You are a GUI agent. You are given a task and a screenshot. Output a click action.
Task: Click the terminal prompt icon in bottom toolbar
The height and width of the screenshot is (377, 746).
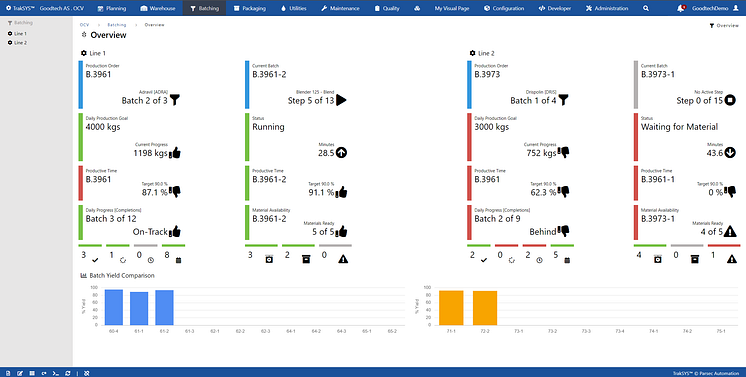pyautogui.click(x=56, y=374)
